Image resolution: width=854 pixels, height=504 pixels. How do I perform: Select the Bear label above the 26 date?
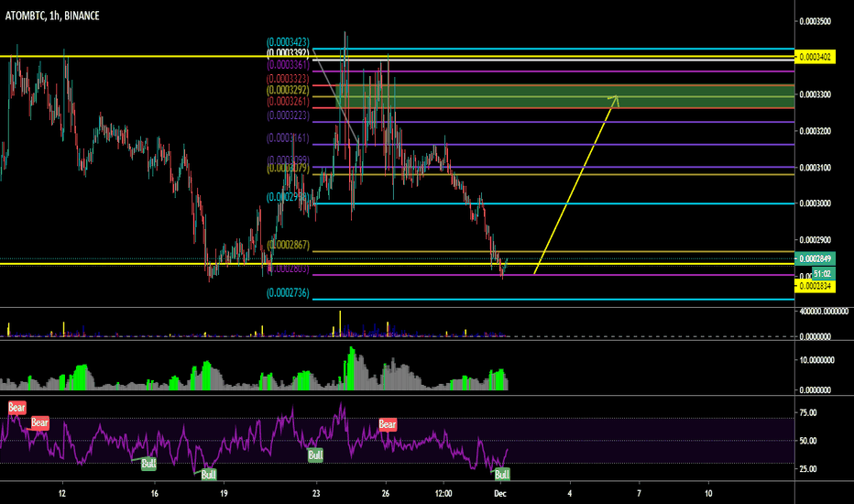click(388, 424)
